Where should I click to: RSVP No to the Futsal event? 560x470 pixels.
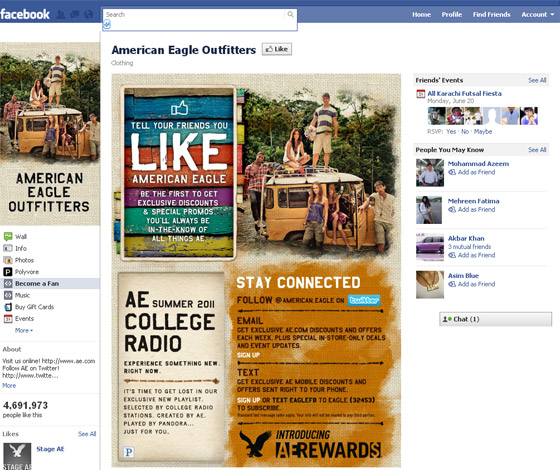(465, 132)
